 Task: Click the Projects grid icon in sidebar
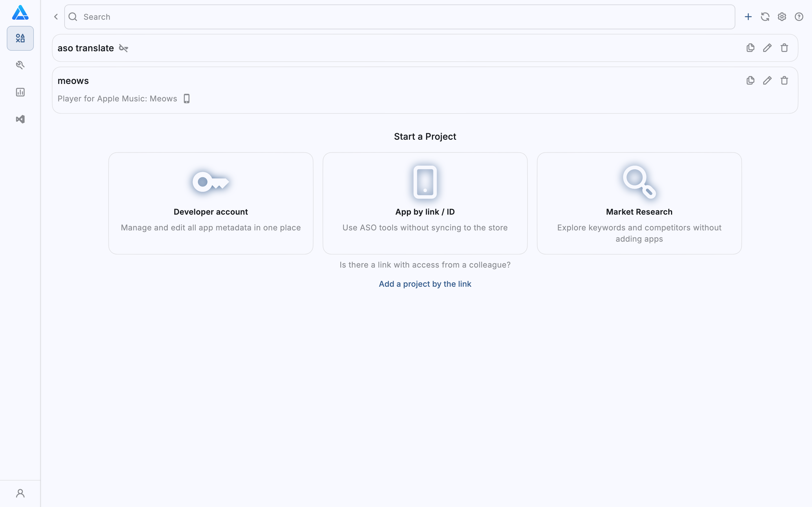tap(20, 38)
